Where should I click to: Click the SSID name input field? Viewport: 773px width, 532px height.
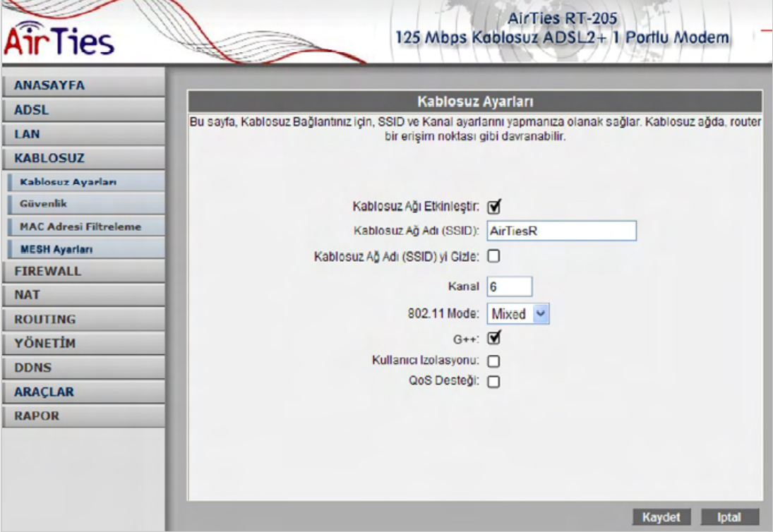pyautogui.click(x=561, y=231)
